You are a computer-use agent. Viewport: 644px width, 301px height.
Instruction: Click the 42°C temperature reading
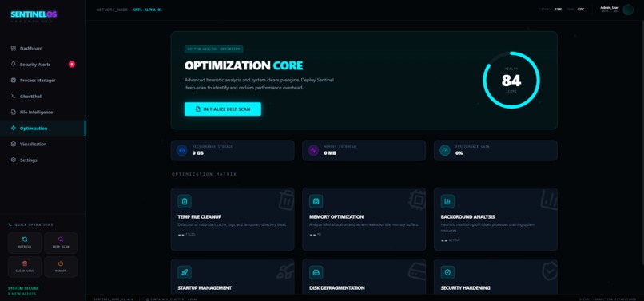pyautogui.click(x=580, y=10)
